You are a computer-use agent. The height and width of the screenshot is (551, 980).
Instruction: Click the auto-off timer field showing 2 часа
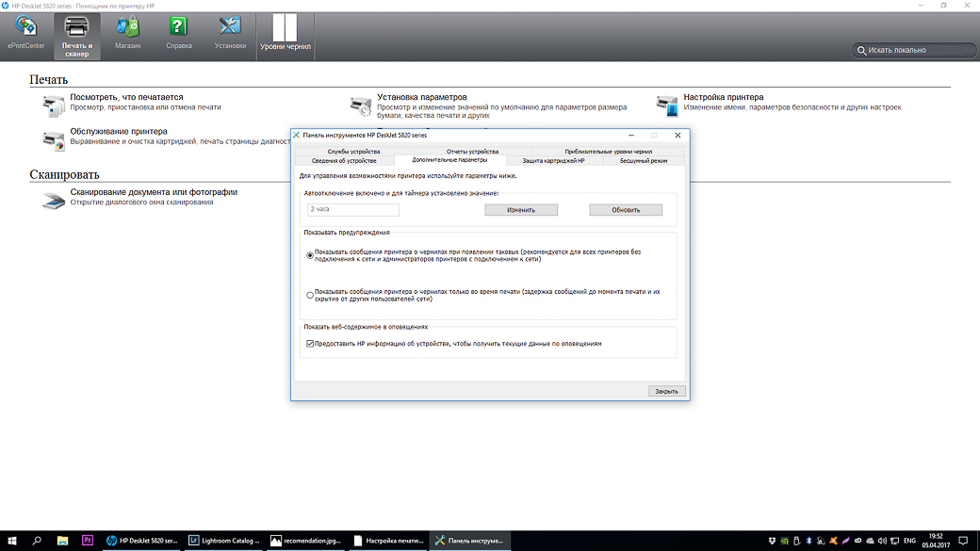[353, 209]
